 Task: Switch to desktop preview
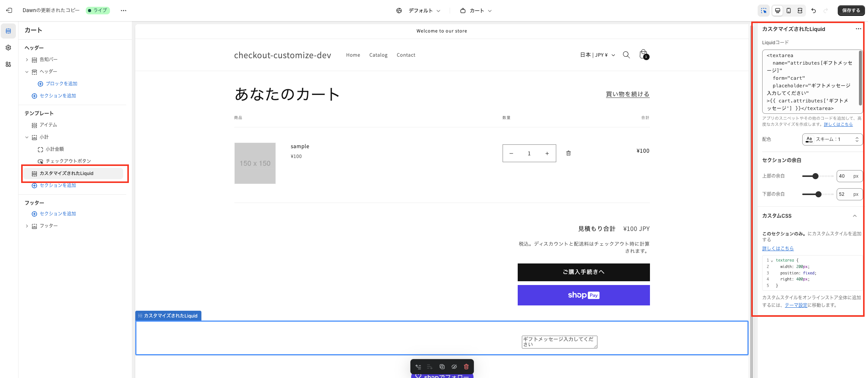point(777,11)
